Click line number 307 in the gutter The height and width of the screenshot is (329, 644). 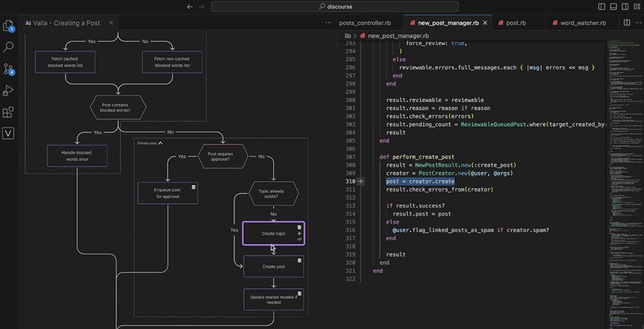pos(350,157)
